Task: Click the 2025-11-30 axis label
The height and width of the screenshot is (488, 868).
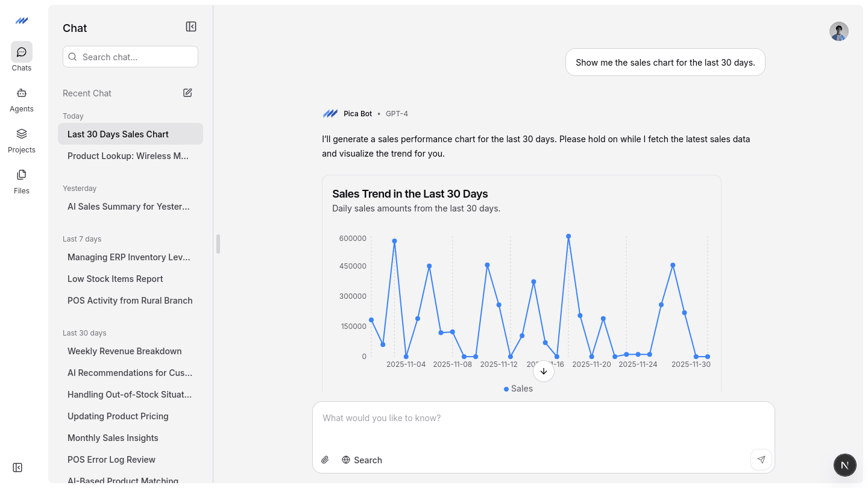Action: click(x=691, y=364)
